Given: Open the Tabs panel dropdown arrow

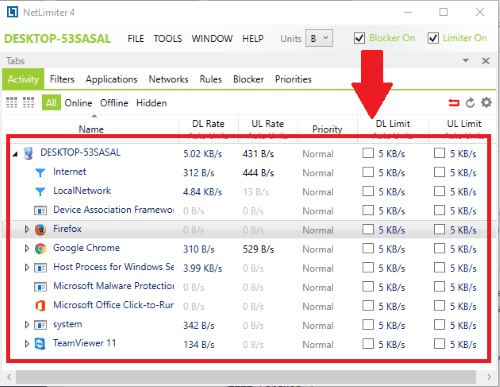Looking at the screenshot, I should 466,61.
